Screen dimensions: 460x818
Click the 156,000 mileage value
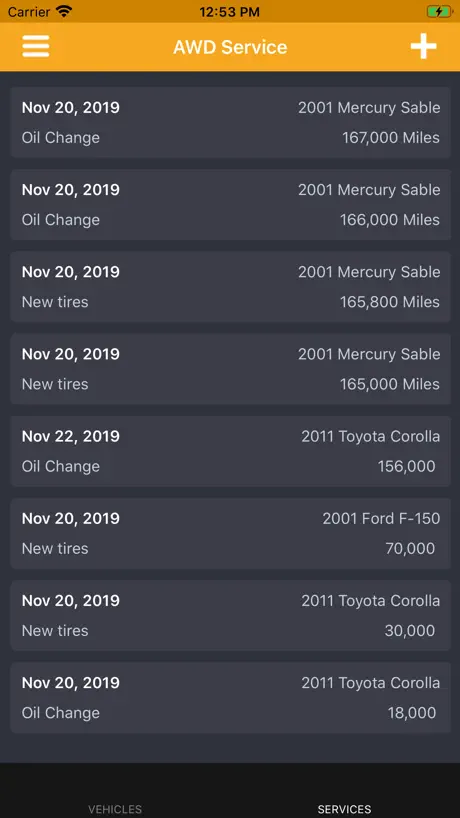[407, 466]
